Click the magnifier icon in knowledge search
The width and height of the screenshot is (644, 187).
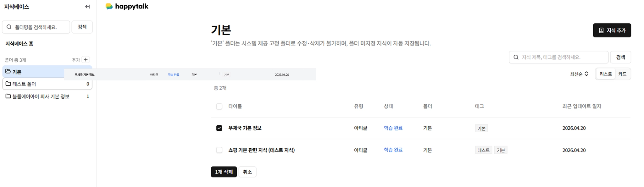click(516, 57)
